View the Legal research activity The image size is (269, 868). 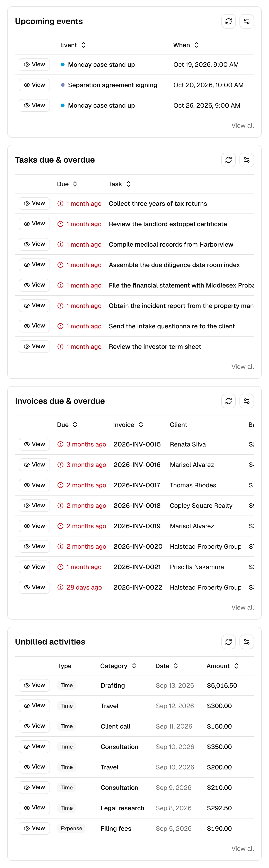pos(34,808)
